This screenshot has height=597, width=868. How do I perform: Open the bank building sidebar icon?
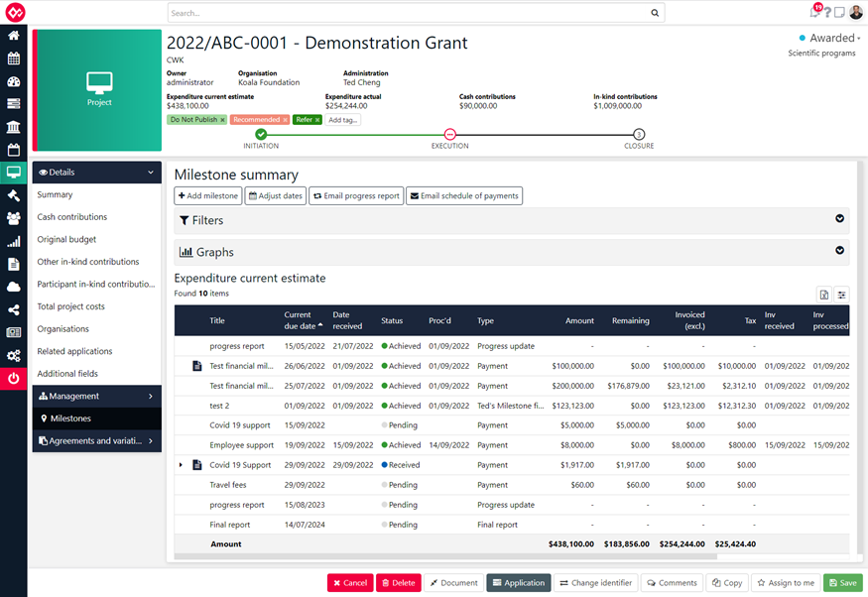13,127
